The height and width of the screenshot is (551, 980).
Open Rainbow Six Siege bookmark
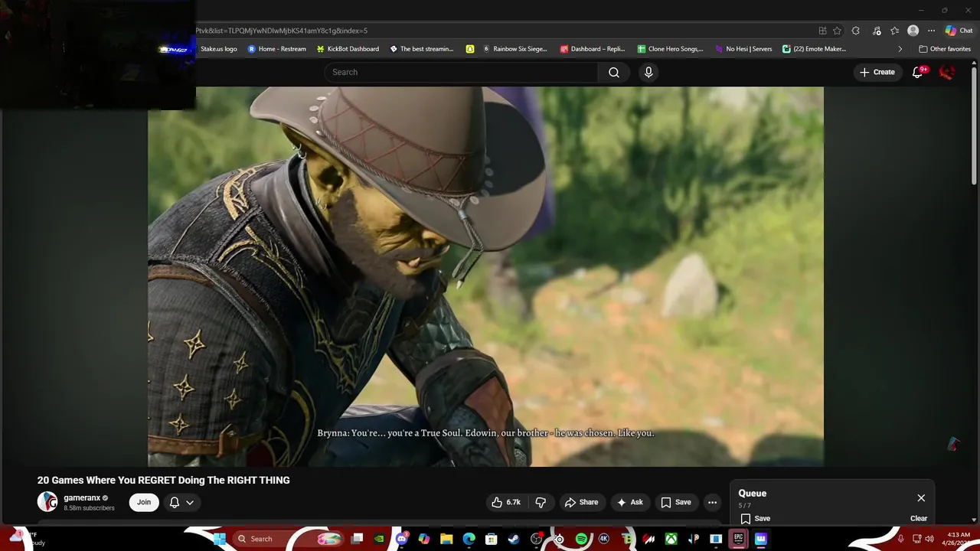pyautogui.click(x=515, y=49)
